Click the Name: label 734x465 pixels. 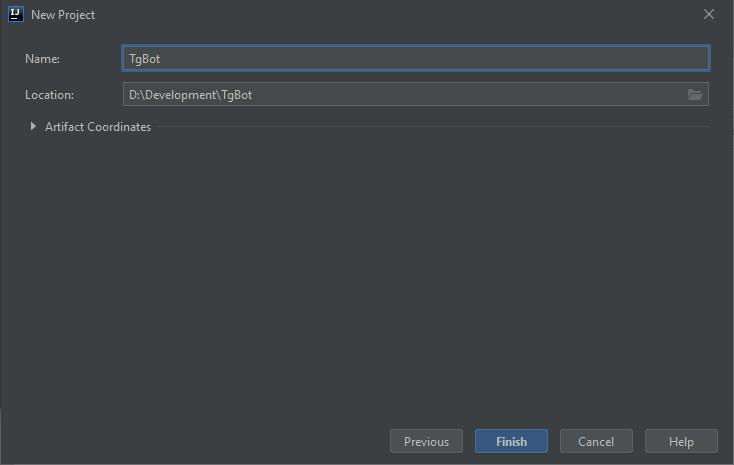pyautogui.click(x=43, y=59)
